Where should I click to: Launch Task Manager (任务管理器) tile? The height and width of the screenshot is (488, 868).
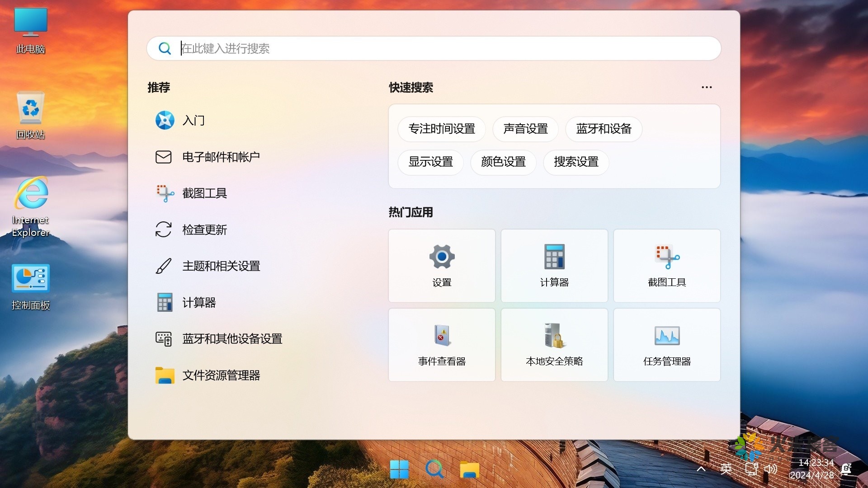coord(666,344)
